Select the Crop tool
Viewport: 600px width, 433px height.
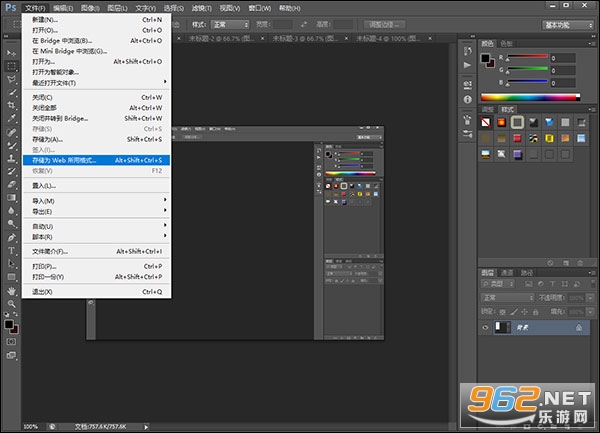pyautogui.click(x=11, y=105)
